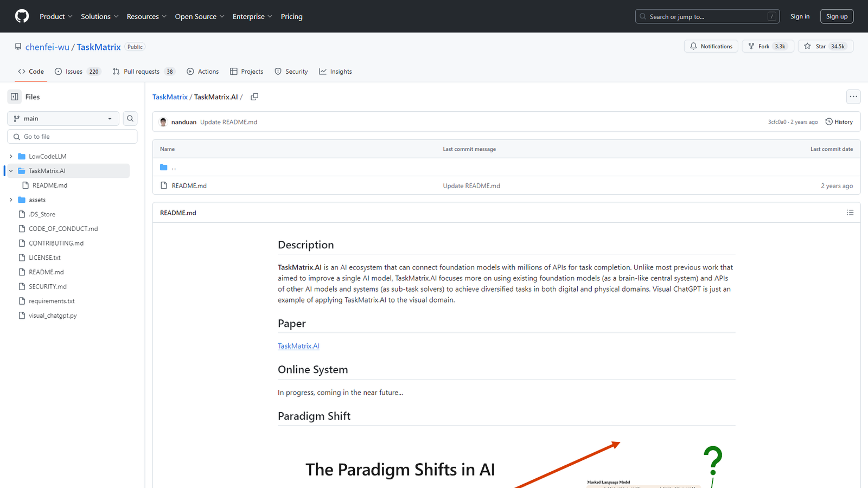Open the TaskMatrix repository name link
The height and width of the screenshot is (488, 868).
tap(99, 47)
